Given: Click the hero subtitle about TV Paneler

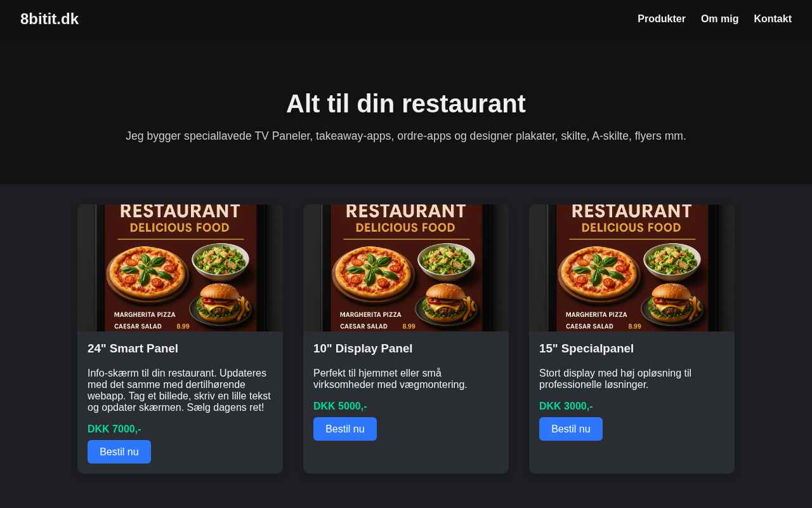Looking at the screenshot, I should click(406, 136).
